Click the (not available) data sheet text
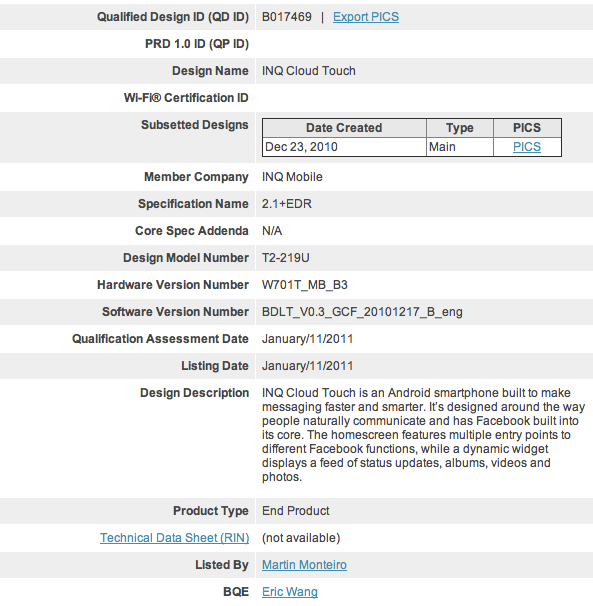The height and width of the screenshot is (606, 593). (x=301, y=538)
